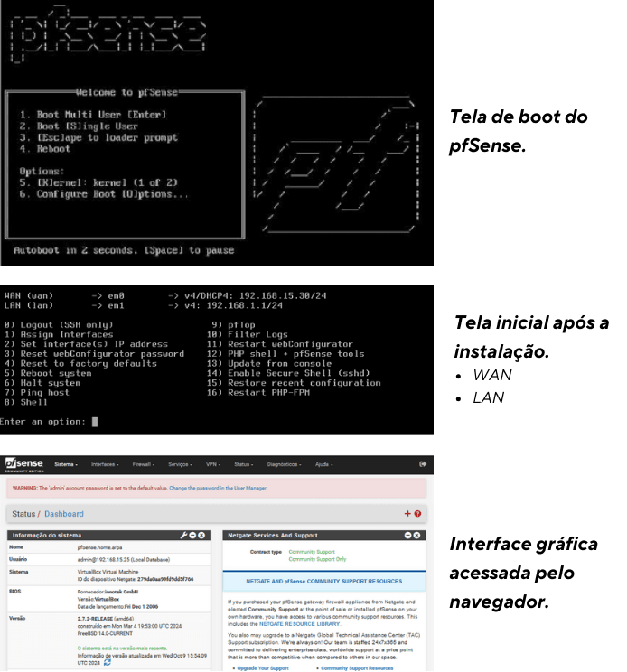
Task: Click the Upgrade Your Support link
Action: coord(264,668)
